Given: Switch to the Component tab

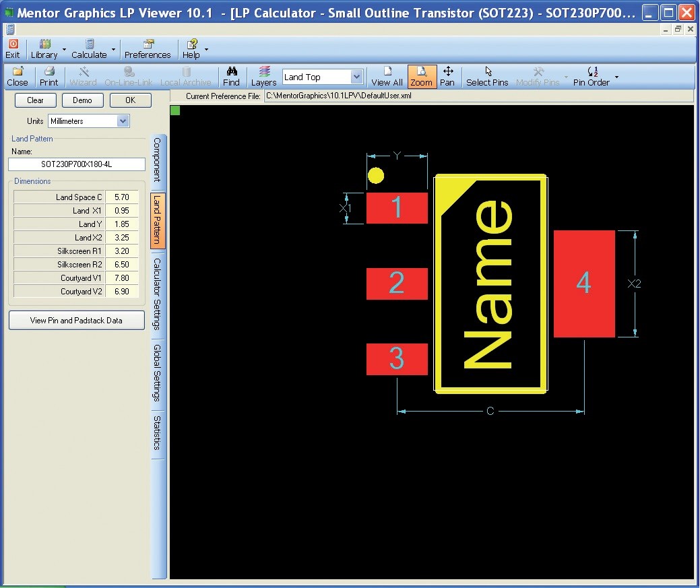Looking at the screenshot, I should pyautogui.click(x=158, y=160).
